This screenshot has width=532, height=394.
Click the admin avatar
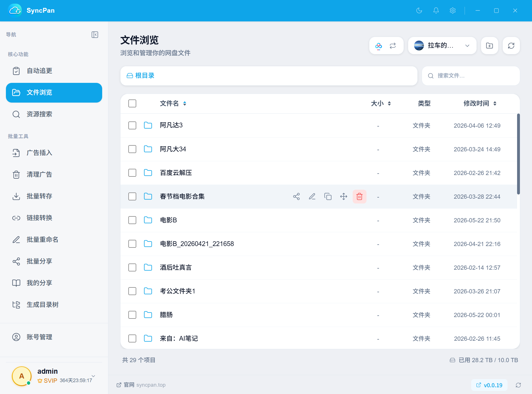point(22,376)
